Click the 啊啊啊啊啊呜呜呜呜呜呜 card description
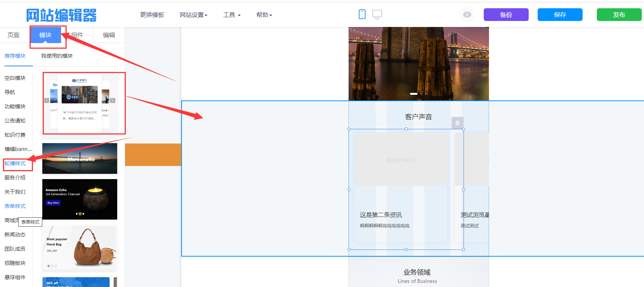 point(385,226)
